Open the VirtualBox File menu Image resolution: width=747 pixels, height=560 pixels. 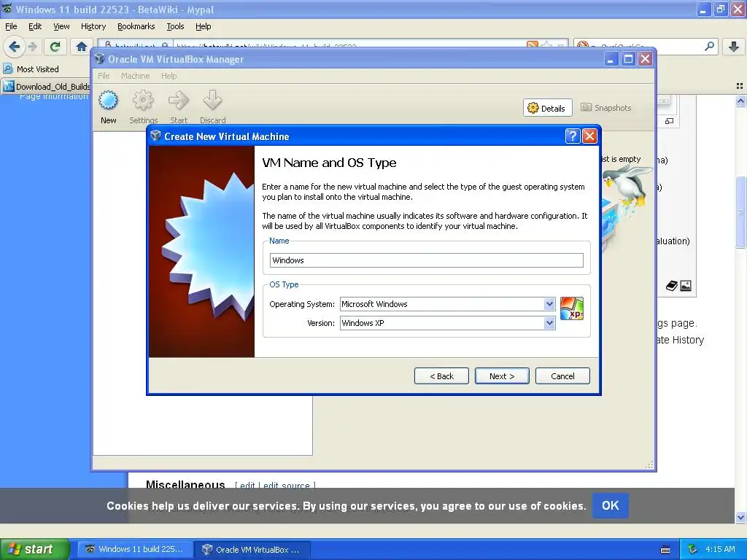[104, 76]
